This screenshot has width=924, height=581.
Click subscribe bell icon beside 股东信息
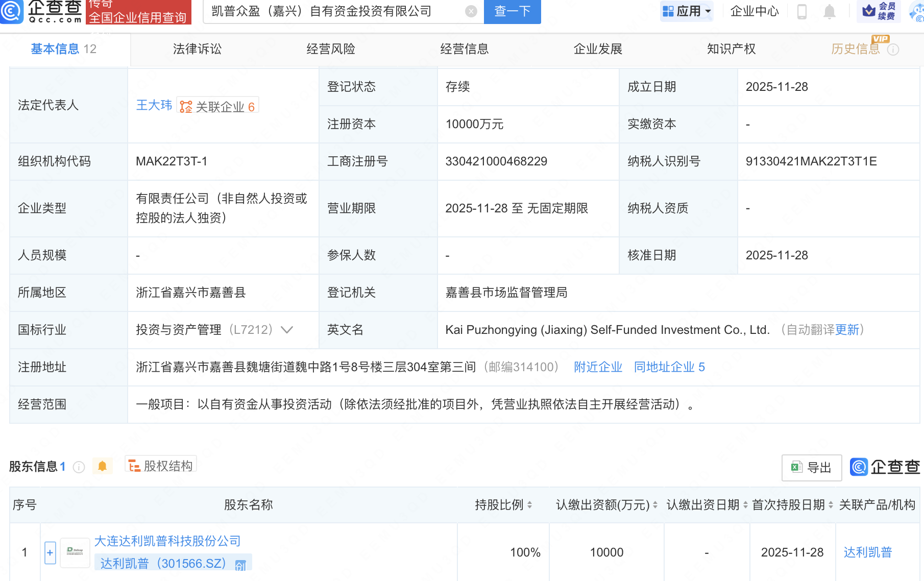[102, 466]
